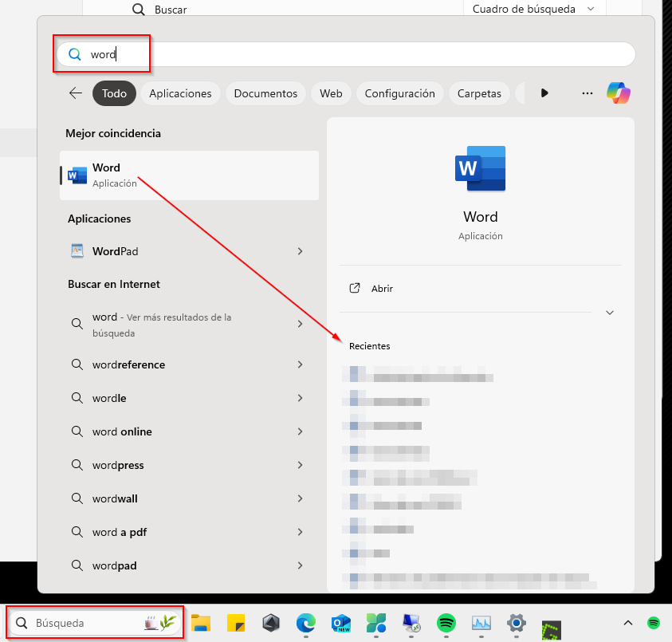Viewport: 672px width, 642px height.
Task: Expand the wordreference suggestion chevron
Action: (300, 364)
